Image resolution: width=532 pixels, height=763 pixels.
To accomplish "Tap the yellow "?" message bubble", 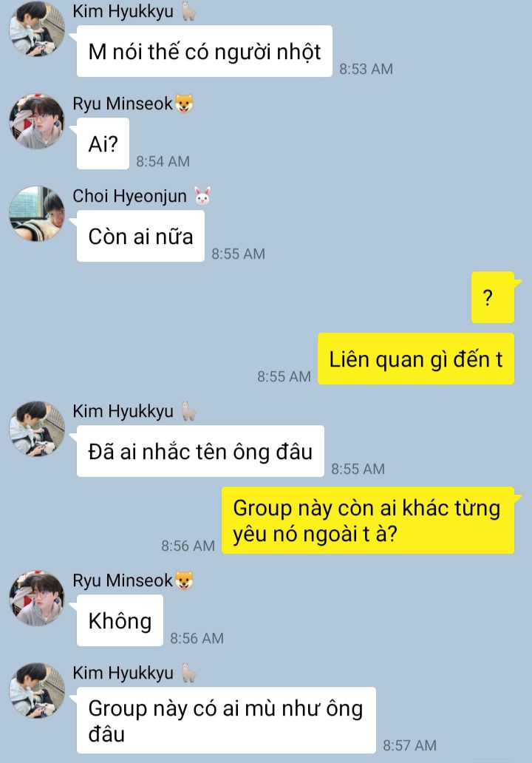I will (493, 297).
